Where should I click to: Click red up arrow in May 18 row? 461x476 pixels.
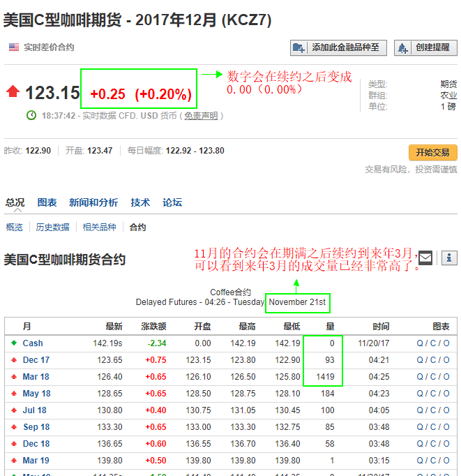point(14,394)
